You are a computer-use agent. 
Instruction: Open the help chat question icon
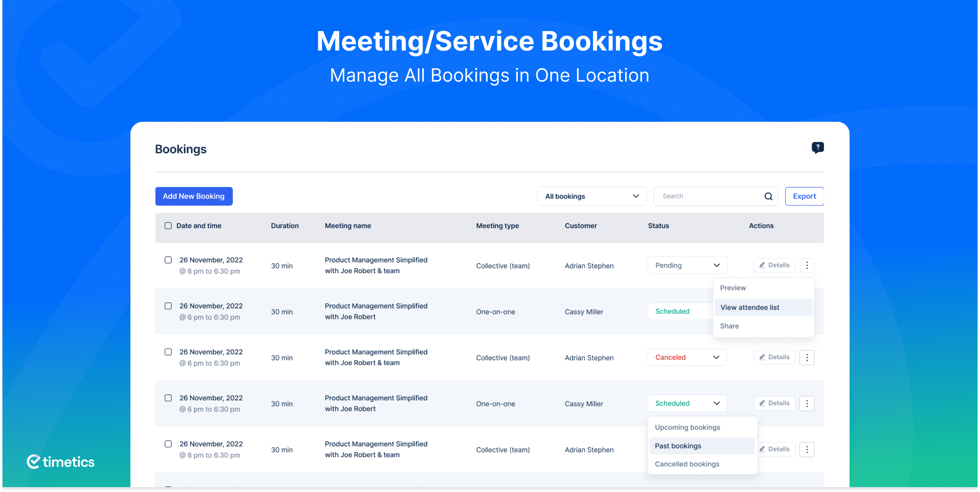(x=817, y=148)
